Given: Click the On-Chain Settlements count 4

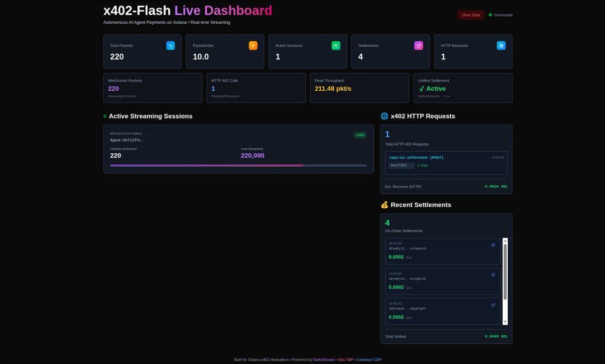Looking at the screenshot, I should [x=387, y=223].
